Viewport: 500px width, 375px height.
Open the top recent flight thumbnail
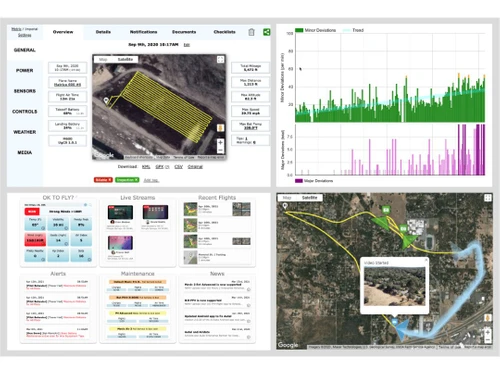click(190, 209)
